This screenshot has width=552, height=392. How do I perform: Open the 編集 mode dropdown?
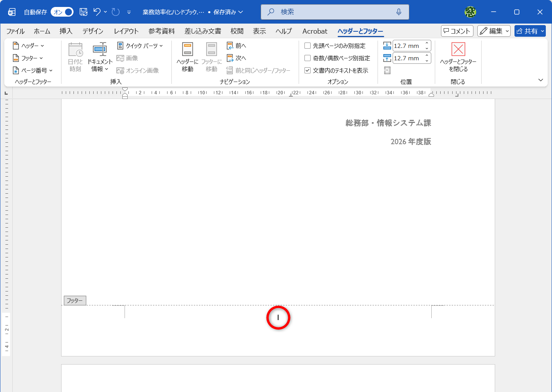(494, 31)
